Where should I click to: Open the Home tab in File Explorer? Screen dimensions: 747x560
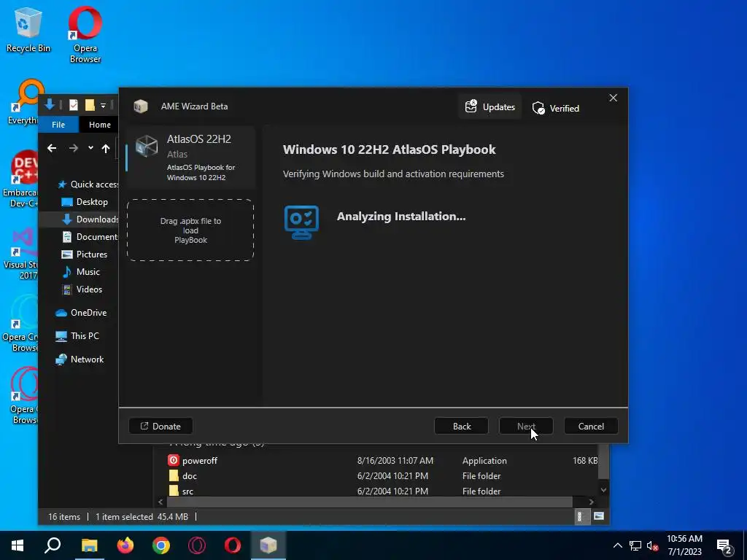coord(99,125)
